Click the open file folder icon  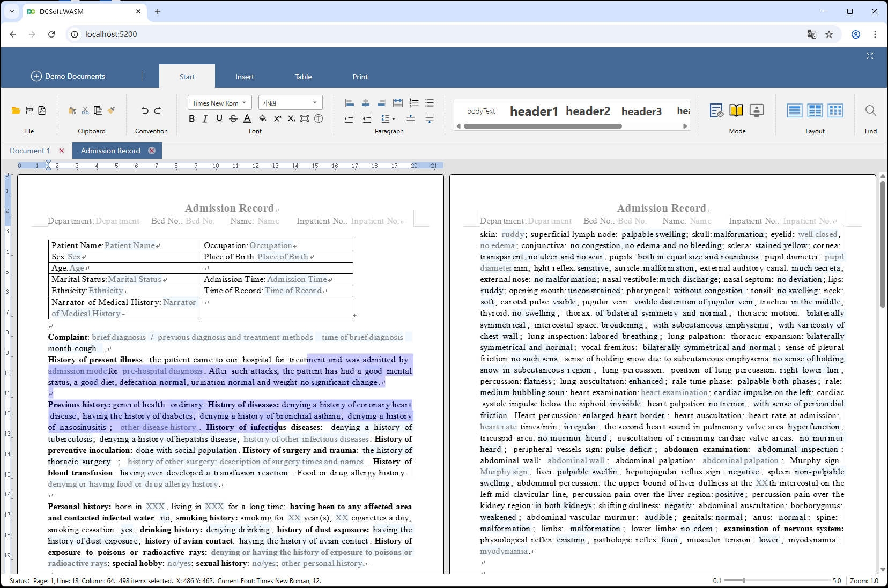coord(16,110)
